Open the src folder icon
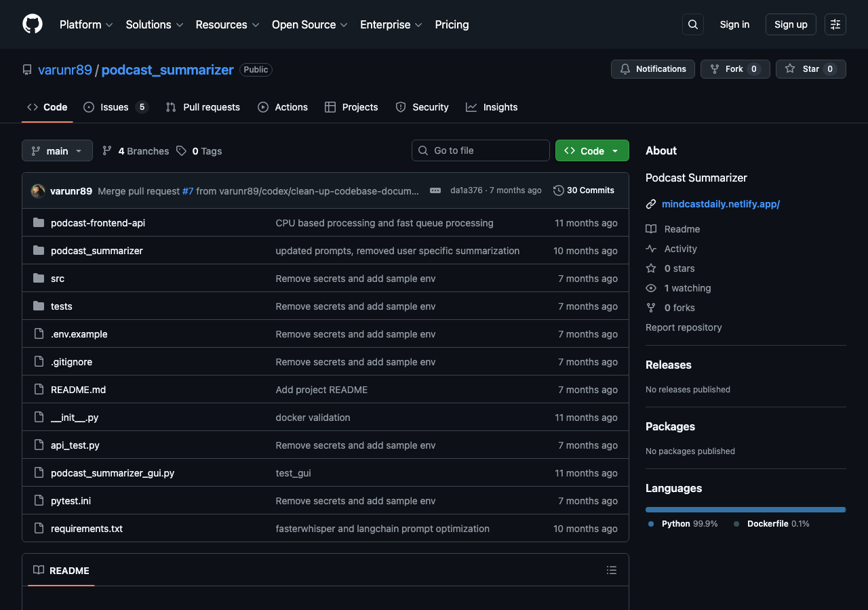Screen dimensions: 868x610 pyautogui.click(x=38, y=278)
